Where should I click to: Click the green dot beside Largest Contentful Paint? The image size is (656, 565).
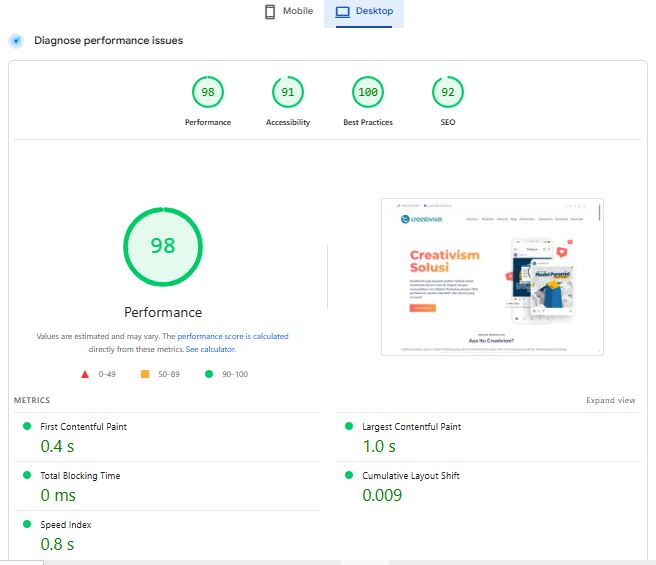pos(349,426)
